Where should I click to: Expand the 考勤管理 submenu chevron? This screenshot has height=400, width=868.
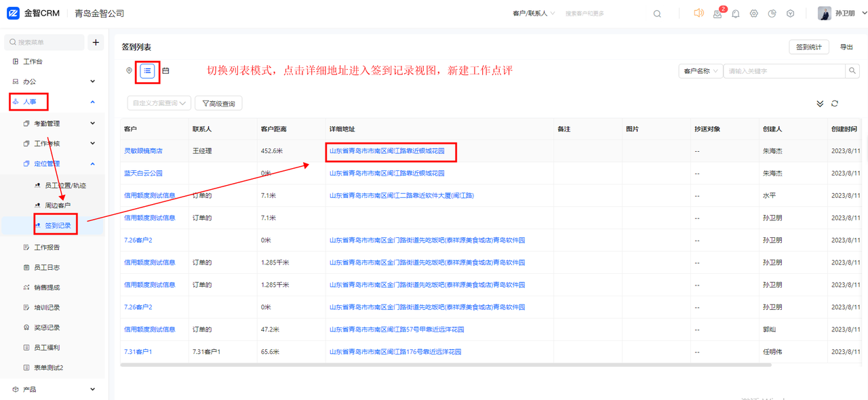click(x=93, y=123)
